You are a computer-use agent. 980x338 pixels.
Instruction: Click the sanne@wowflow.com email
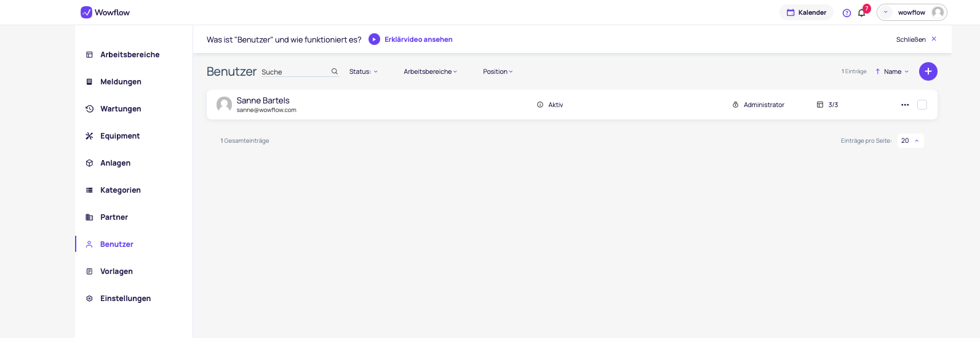pos(266,110)
